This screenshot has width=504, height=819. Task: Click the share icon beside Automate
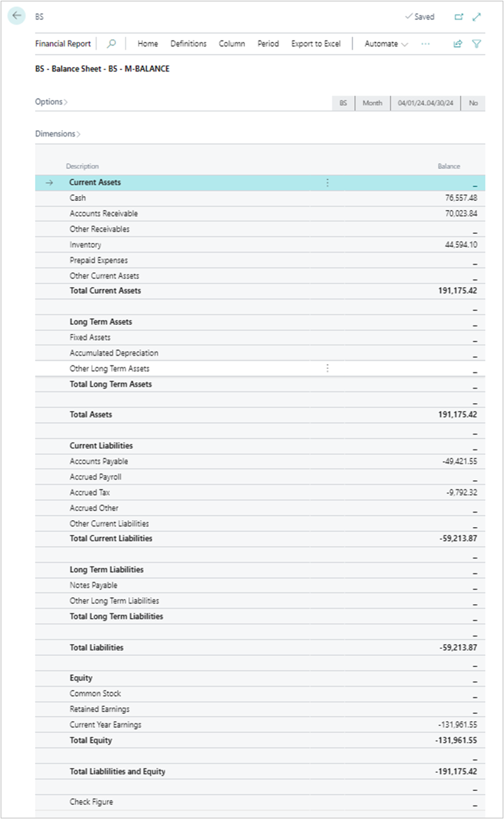458,43
